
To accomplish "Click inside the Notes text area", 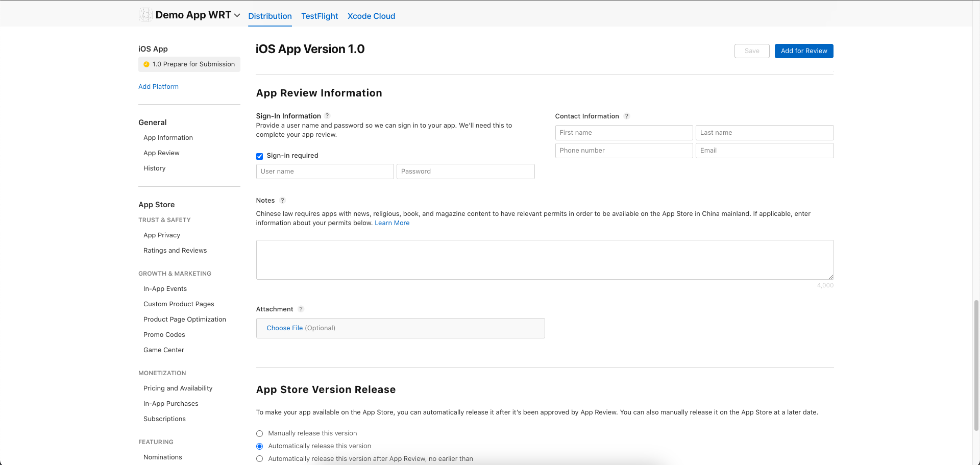I will (x=545, y=260).
